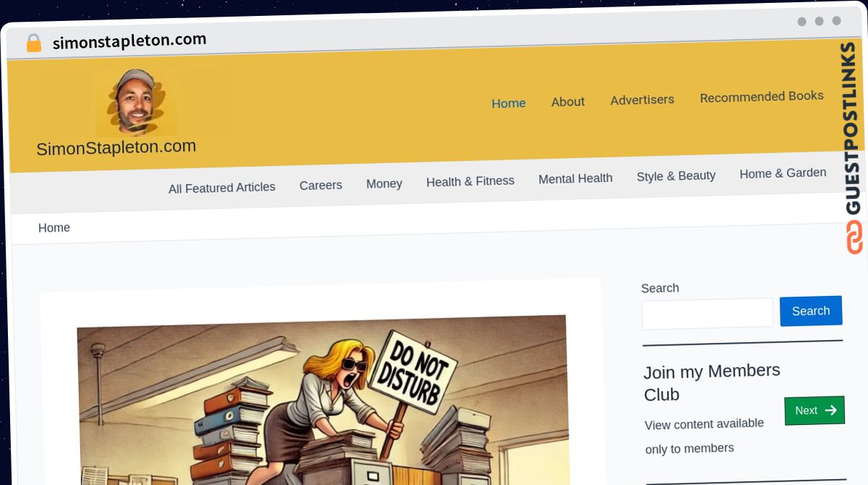
Task: Click the GuestPostLinks chain-link logo icon
Action: 854,237
